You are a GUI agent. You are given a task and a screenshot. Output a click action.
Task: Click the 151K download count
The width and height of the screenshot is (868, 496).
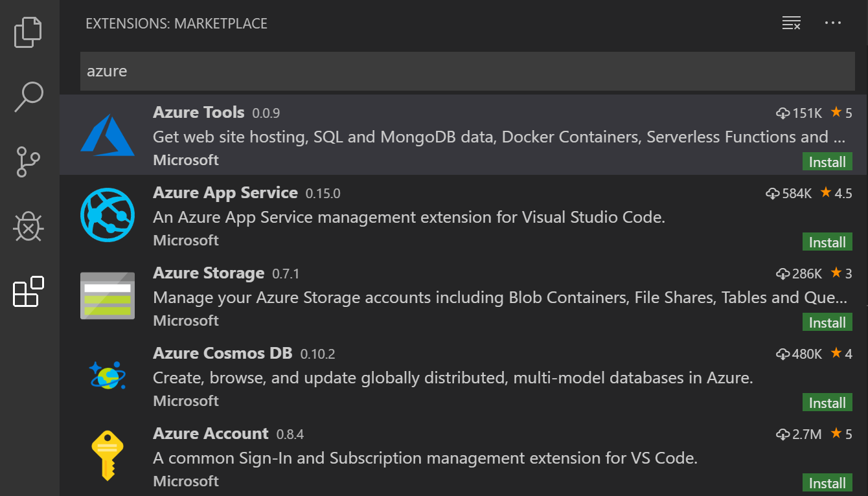click(807, 113)
